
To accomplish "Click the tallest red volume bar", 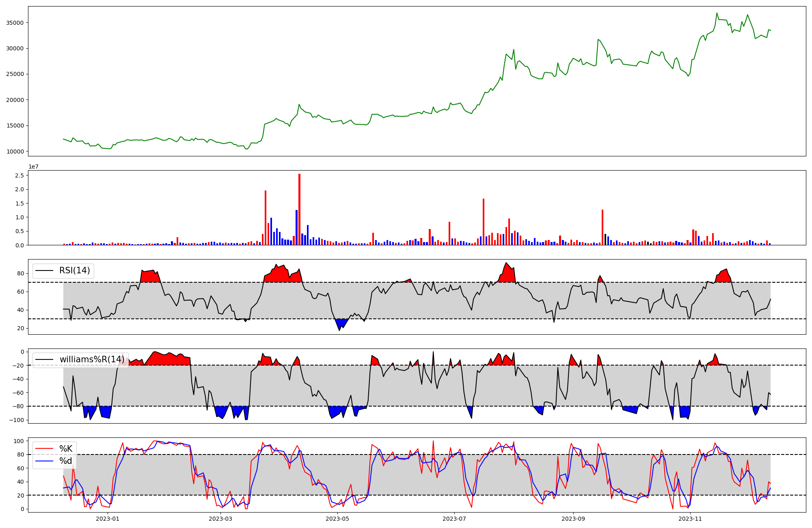I will [x=299, y=209].
